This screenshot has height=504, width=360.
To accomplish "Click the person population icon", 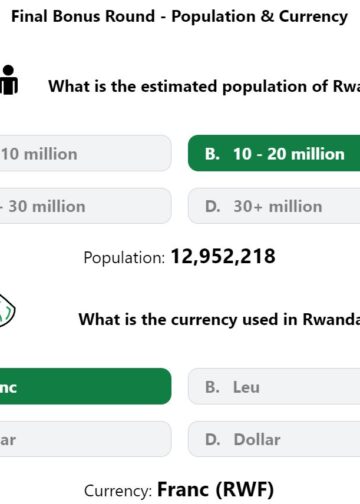I will [x=9, y=80].
